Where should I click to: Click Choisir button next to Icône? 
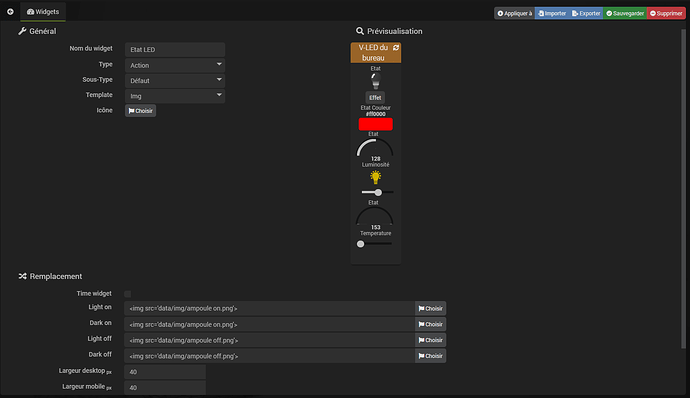click(140, 111)
